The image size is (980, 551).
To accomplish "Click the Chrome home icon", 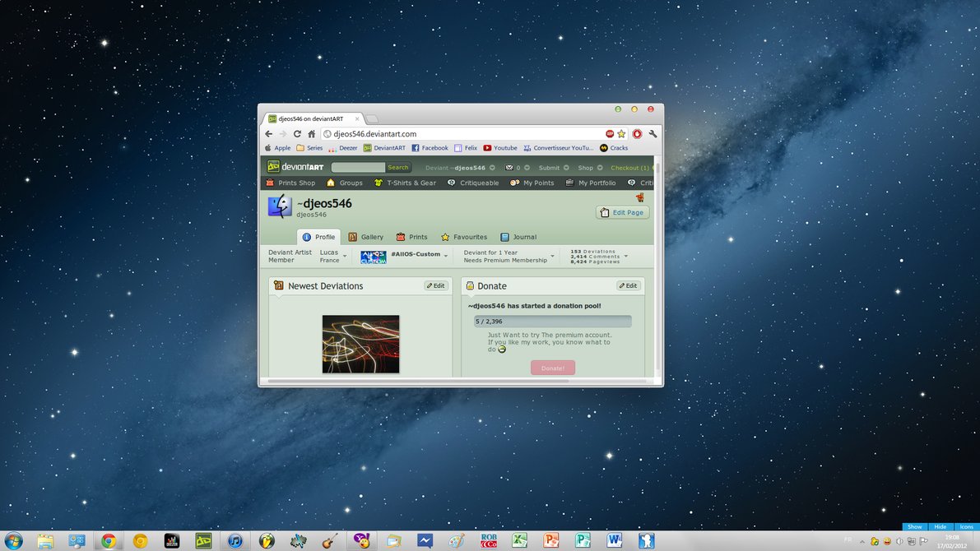I will point(311,134).
